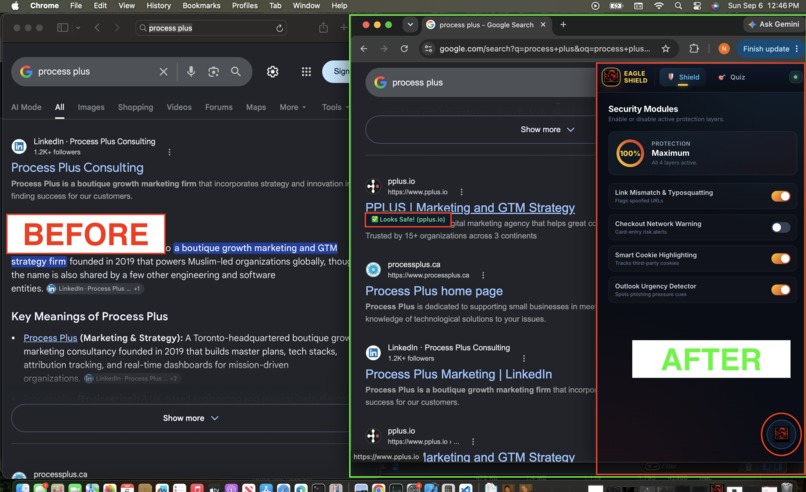Click the green status dot in Eagle Shield header
Image resolution: width=806 pixels, height=492 pixels.
tap(795, 77)
